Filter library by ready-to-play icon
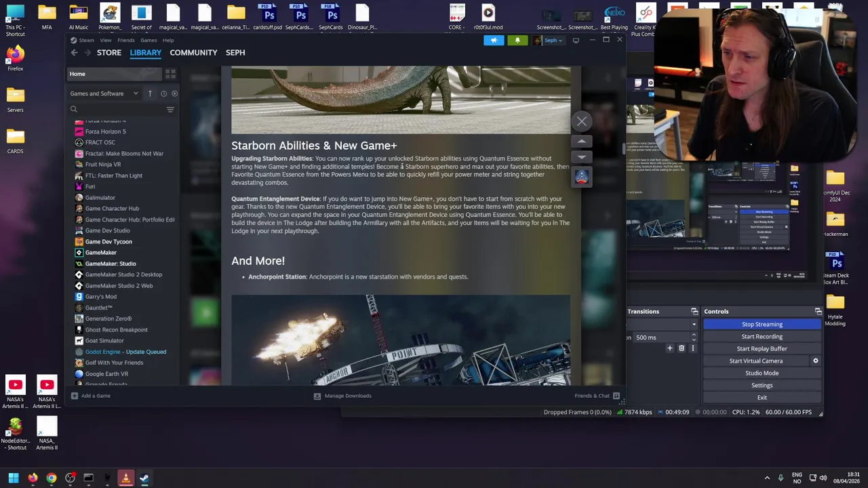This screenshot has width=868, height=488. point(174,94)
